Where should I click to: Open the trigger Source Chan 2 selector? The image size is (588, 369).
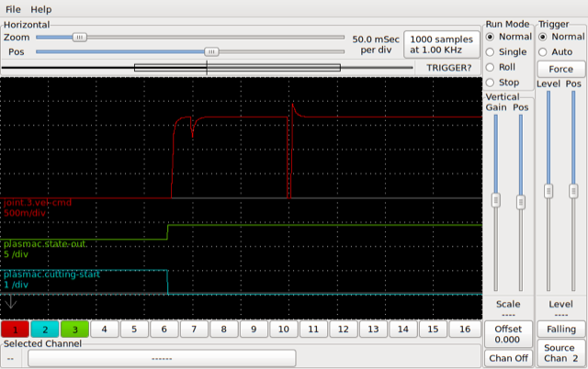(560, 352)
